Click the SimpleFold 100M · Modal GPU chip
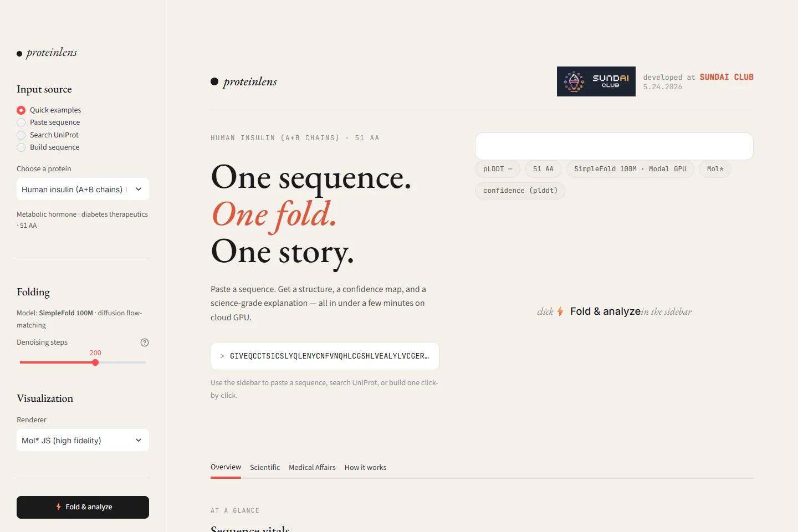Image resolution: width=798 pixels, height=532 pixels. [630, 169]
